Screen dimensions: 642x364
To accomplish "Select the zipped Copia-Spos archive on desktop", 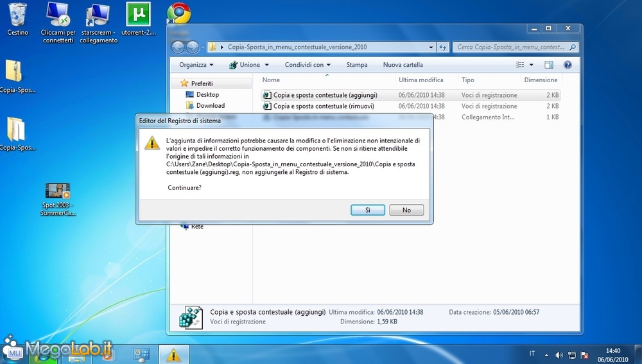I will [17, 76].
